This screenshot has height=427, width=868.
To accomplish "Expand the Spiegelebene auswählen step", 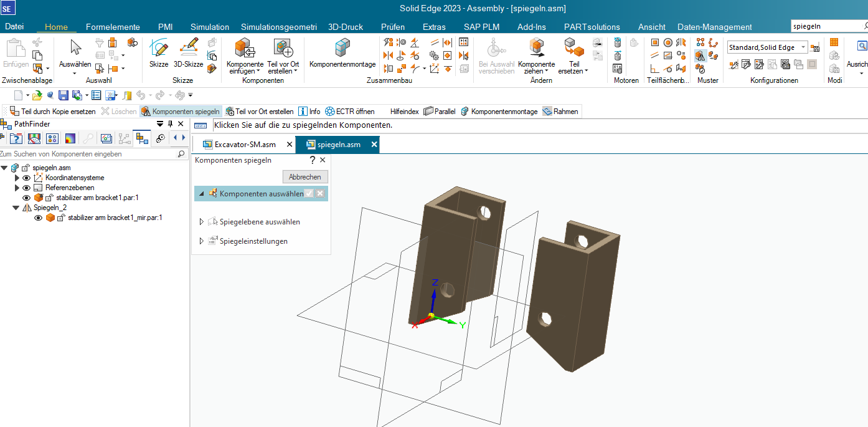I will pos(202,221).
